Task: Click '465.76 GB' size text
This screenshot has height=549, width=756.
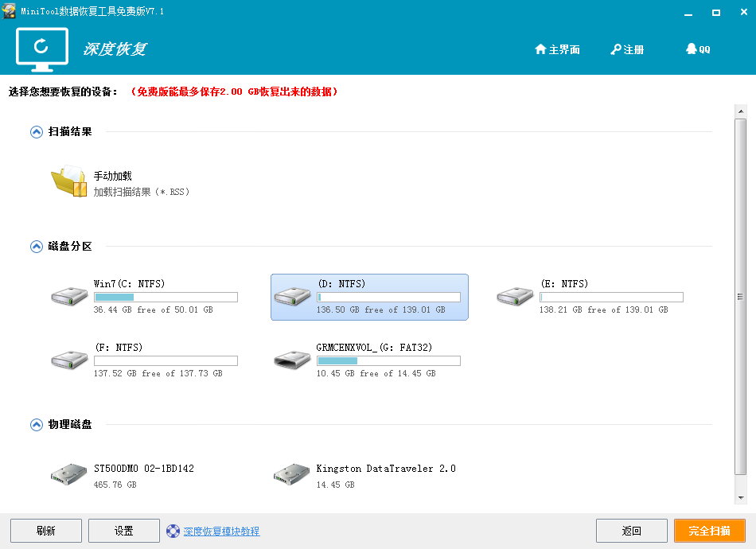Action: coord(115,485)
